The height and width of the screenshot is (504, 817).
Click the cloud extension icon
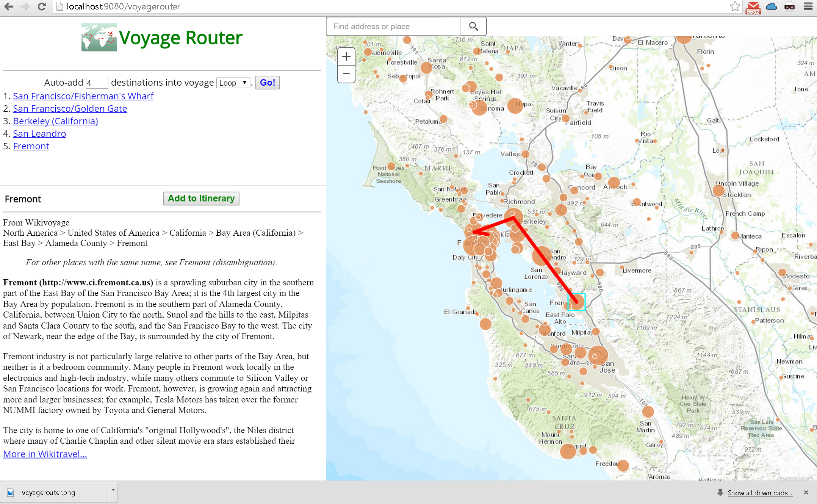click(x=772, y=6)
